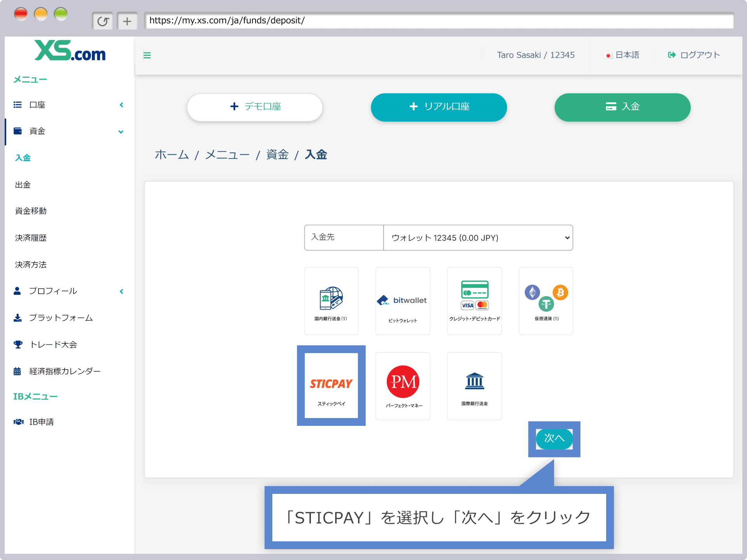Screen dimensions: 747x560
Task: Click the 入金 breadcrumb current page
Action: [316, 155]
